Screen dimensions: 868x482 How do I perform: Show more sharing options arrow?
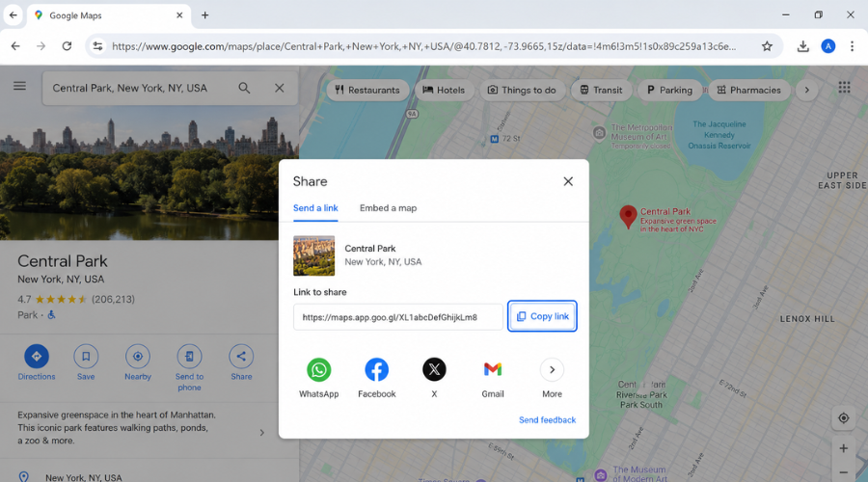coord(552,369)
